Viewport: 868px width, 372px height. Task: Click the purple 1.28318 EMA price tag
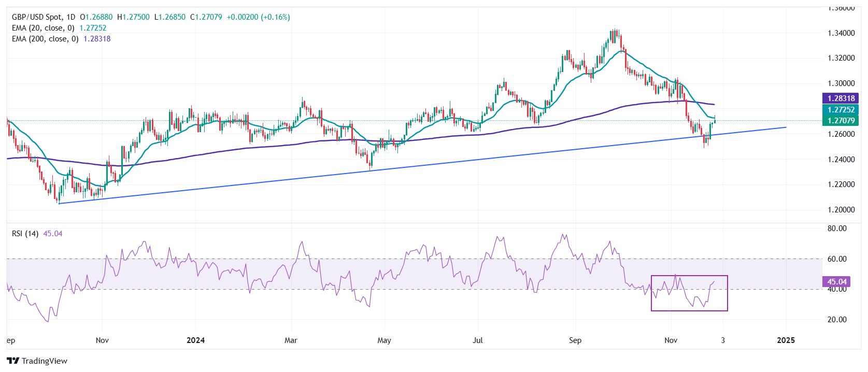pyautogui.click(x=841, y=98)
